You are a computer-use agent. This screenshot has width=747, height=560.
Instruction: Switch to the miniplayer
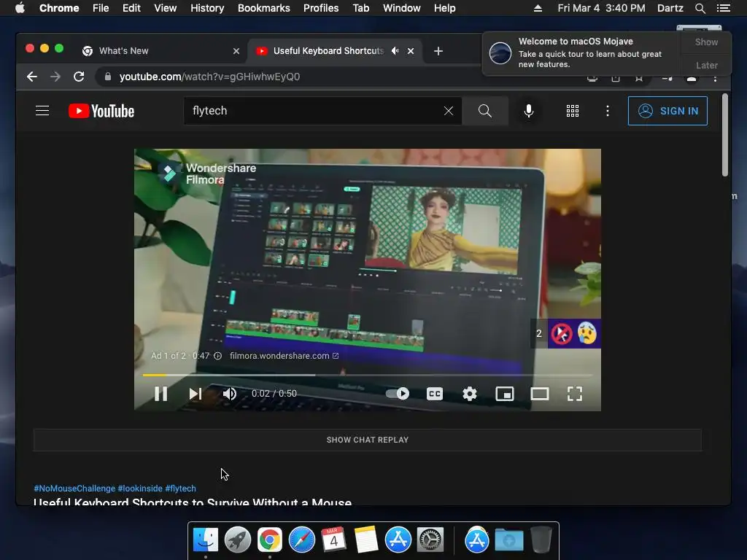(x=505, y=394)
